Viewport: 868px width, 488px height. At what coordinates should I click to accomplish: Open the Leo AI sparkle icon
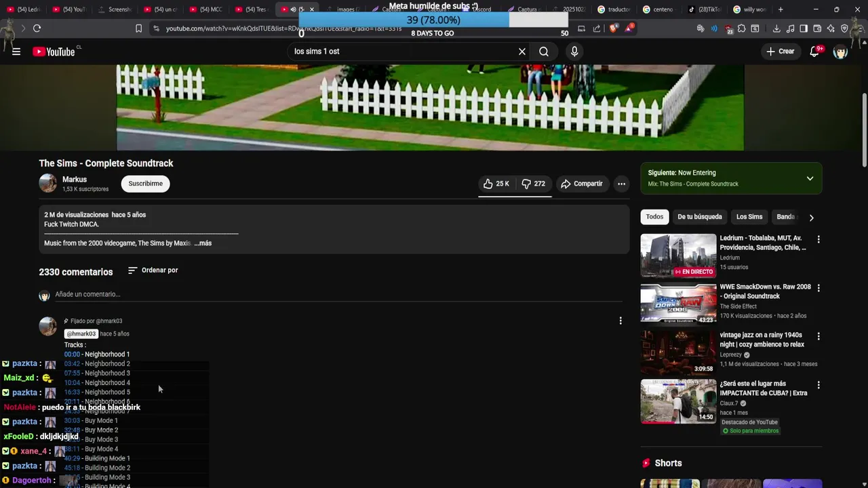coord(831,28)
